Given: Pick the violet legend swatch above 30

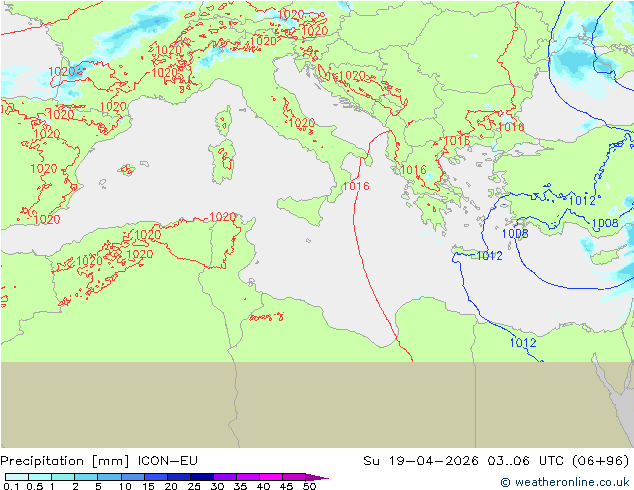Looking at the screenshot, I should point(225,477).
